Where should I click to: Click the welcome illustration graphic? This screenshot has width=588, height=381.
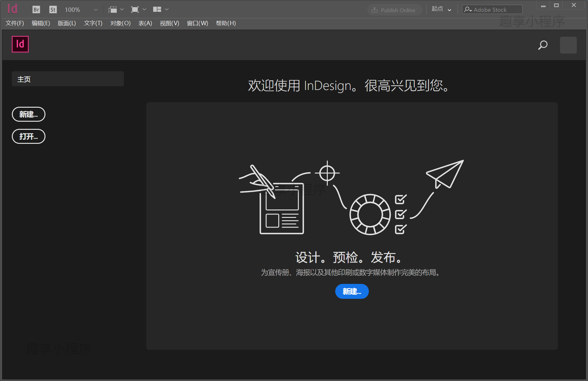pyautogui.click(x=352, y=197)
